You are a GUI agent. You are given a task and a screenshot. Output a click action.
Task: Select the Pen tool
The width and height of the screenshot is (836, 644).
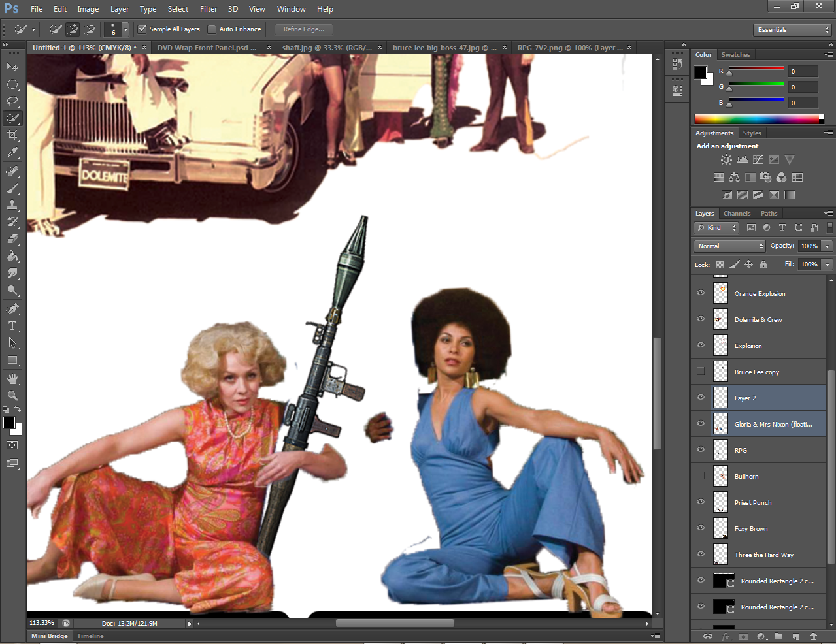tap(12, 309)
